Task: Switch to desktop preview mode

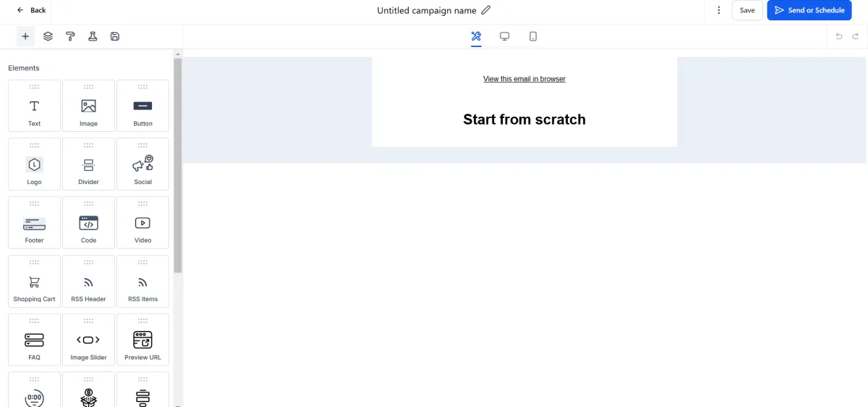Action: pyautogui.click(x=505, y=36)
